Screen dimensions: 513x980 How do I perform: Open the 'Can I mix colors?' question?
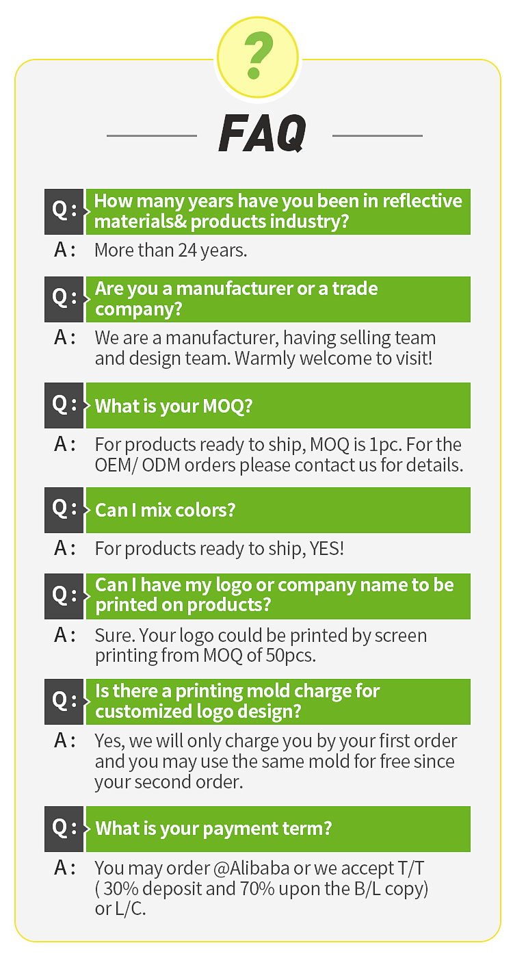(278, 510)
